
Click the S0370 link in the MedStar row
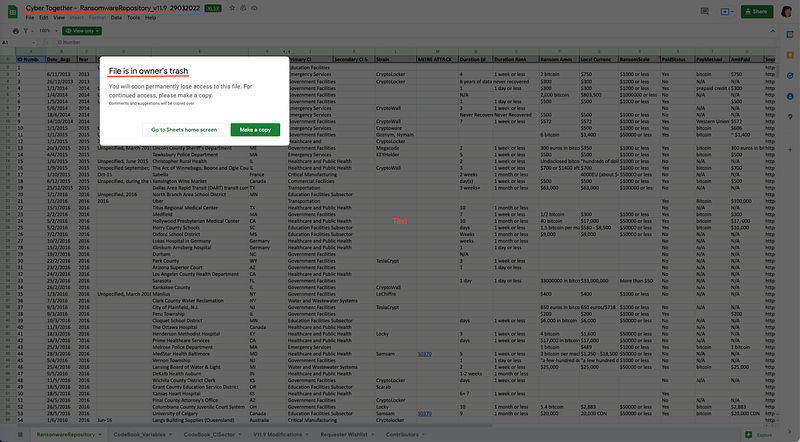tap(424, 354)
